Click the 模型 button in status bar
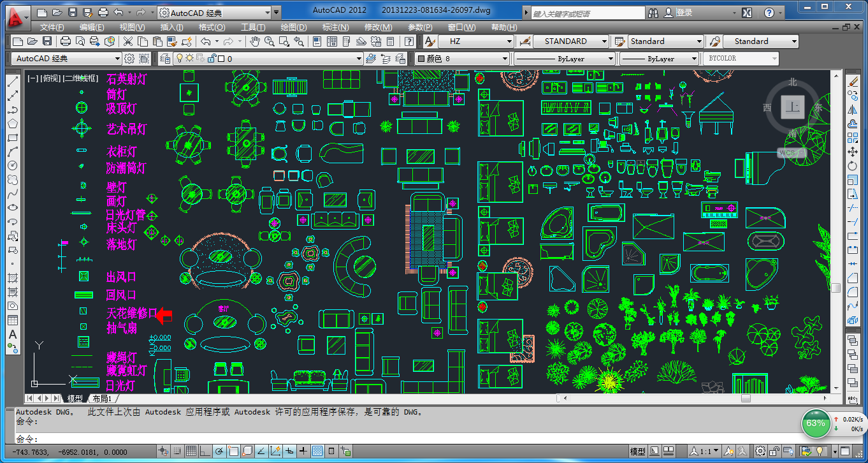 click(637, 452)
